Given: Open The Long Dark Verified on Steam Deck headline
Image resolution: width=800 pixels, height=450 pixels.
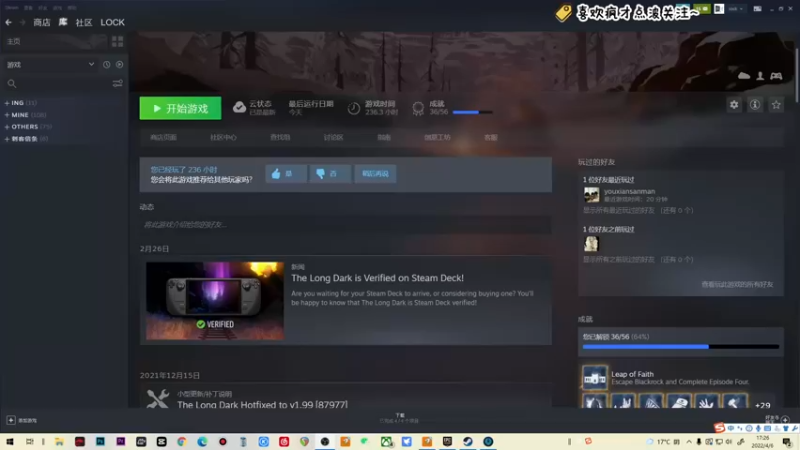Looking at the screenshot, I should [377, 278].
